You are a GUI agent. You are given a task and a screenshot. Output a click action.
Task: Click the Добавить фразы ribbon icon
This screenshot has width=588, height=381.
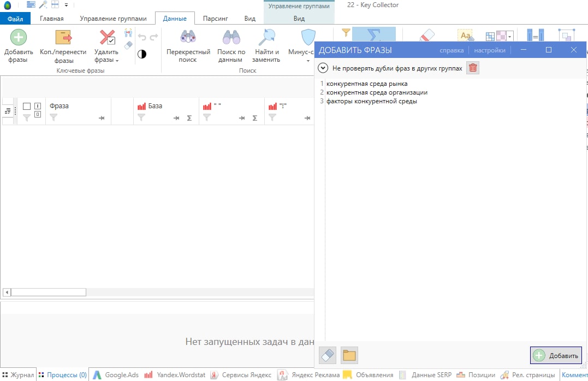[19, 38]
